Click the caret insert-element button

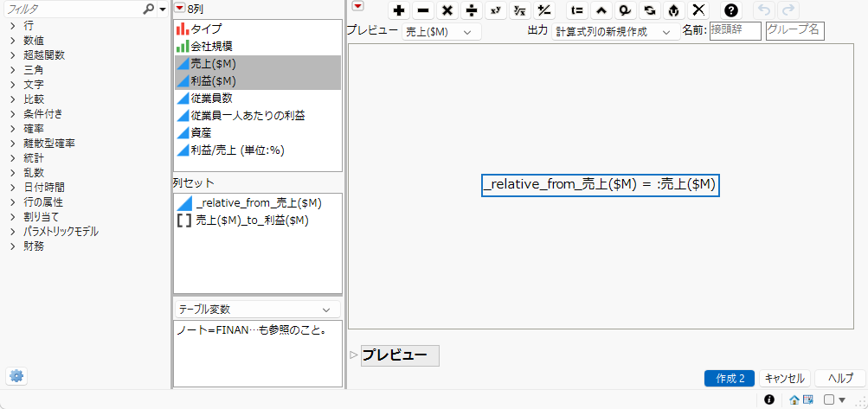pyautogui.click(x=601, y=10)
